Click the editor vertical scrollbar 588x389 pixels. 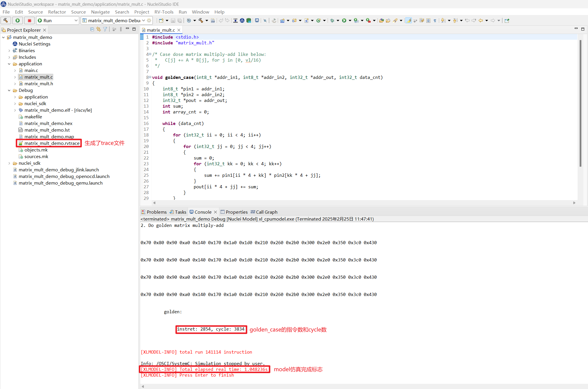580,103
